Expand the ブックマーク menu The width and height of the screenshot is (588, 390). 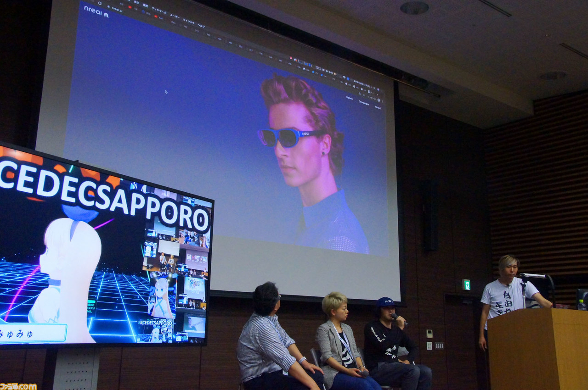click(x=159, y=10)
